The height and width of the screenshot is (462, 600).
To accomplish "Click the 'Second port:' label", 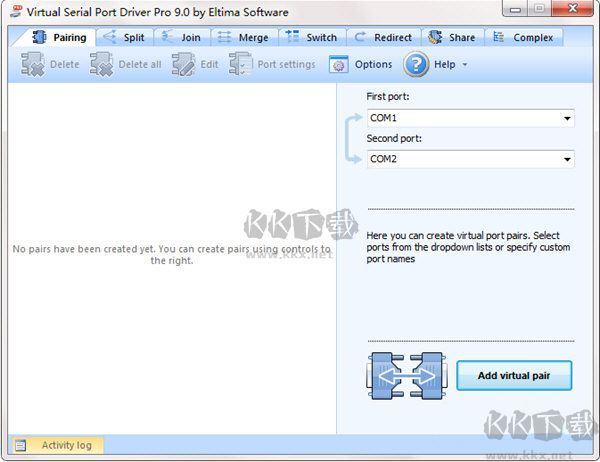I will tap(394, 138).
